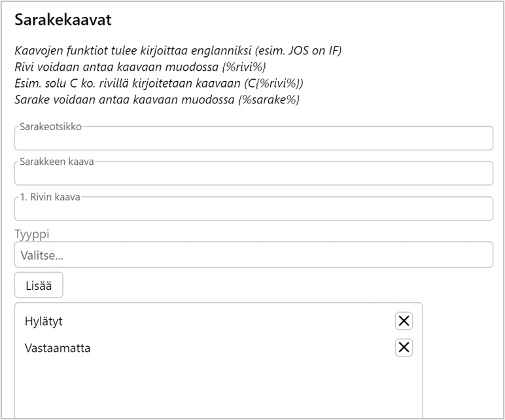Click the help line beginning Rivi voidaan antaa

click(x=140, y=67)
